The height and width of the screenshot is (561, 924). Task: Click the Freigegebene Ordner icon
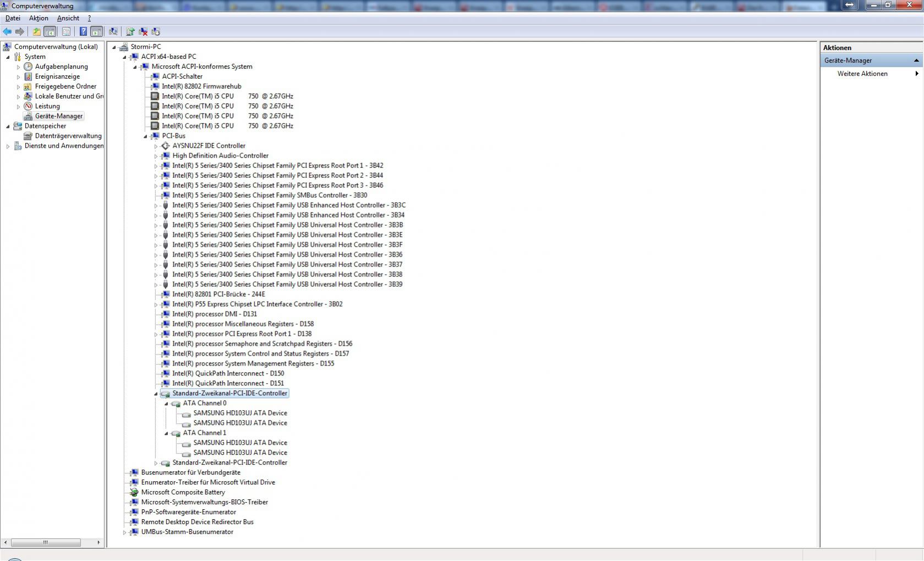coord(28,86)
